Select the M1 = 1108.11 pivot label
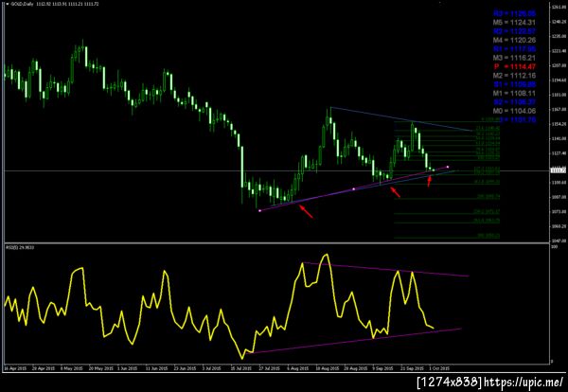Screen dimensions: 568x392 click(514, 94)
